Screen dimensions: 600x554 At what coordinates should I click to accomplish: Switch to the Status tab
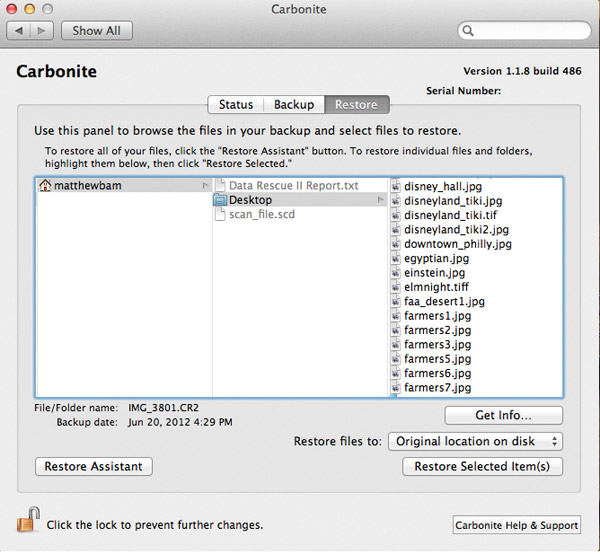[x=236, y=104]
